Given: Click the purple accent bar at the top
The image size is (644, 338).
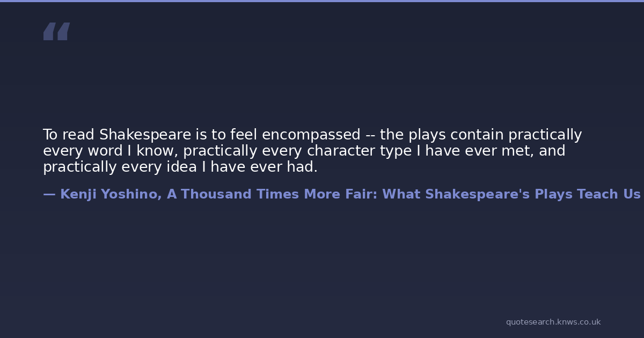Looking at the screenshot, I should pyautogui.click(x=322, y=1).
